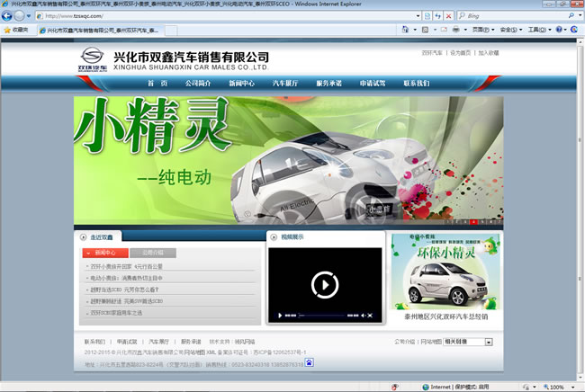Viewport: 585px width, 392px height.
Task: Click the Read Mail icon
Action: pyautogui.click(x=444, y=30)
